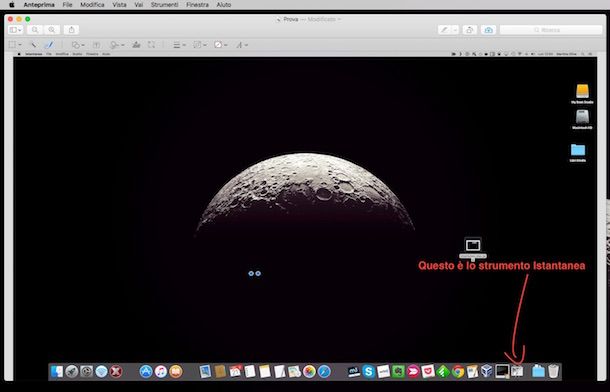This screenshot has width=610, height=392.
Task: Click the blue Downloads folder in dock
Action: 538,371
